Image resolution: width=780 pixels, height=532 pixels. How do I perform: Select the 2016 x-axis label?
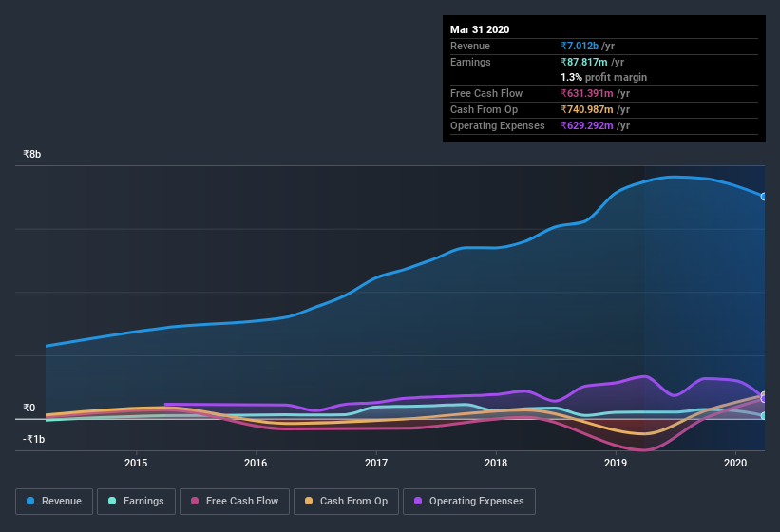pos(256,463)
